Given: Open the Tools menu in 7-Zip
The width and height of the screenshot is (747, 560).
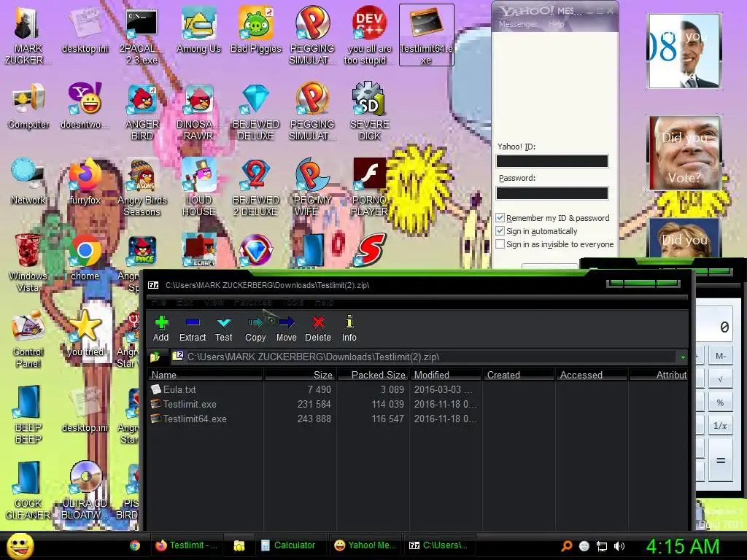Looking at the screenshot, I should tap(293, 302).
